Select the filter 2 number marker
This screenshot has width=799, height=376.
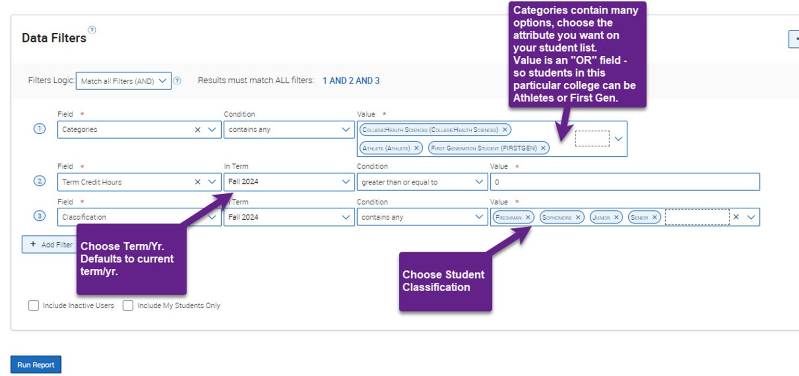pyautogui.click(x=40, y=181)
